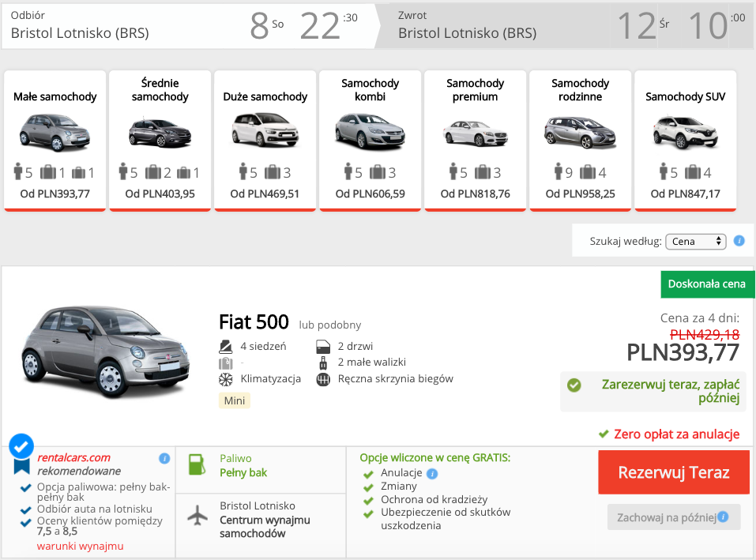
Task: Click the air conditioning snowflake icon
Action: click(226, 379)
